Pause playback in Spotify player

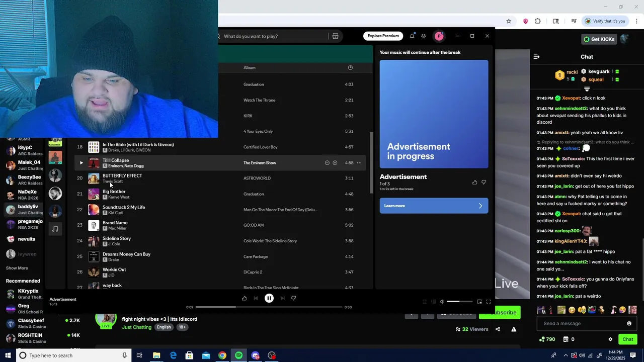pyautogui.click(x=269, y=298)
